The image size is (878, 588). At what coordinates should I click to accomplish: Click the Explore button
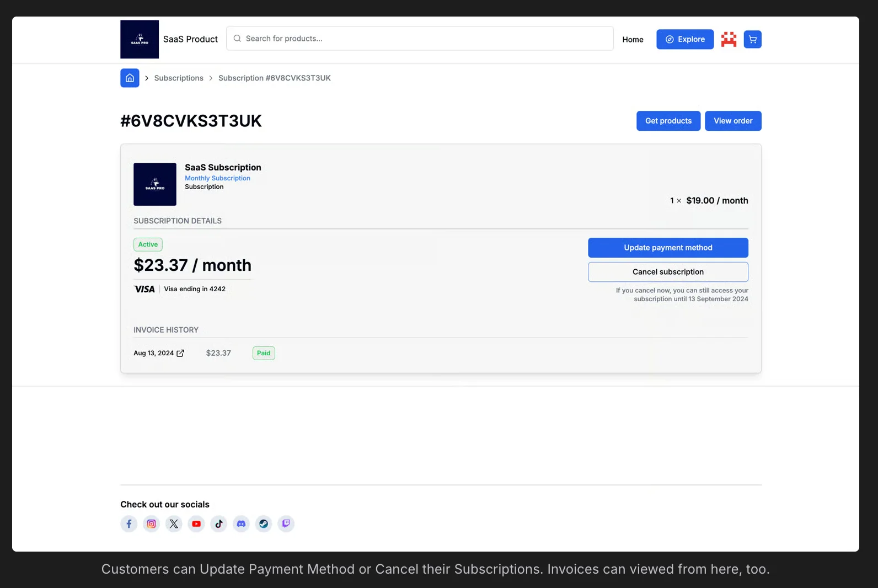click(685, 39)
